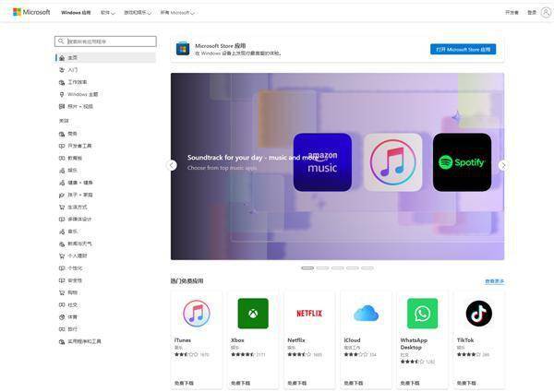554x392 pixels.
Task: Open the 所有 Microsoft dropdown
Action: [x=175, y=13]
